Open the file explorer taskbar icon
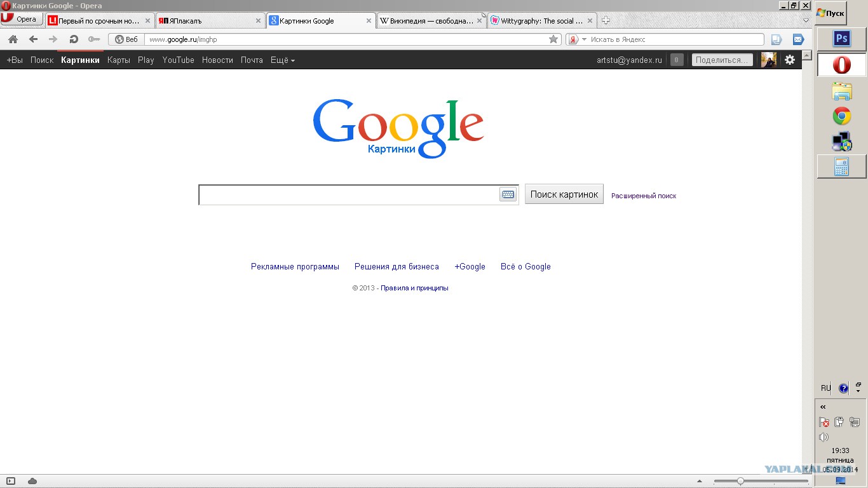The height and width of the screenshot is (488, 868). [842, 91]
